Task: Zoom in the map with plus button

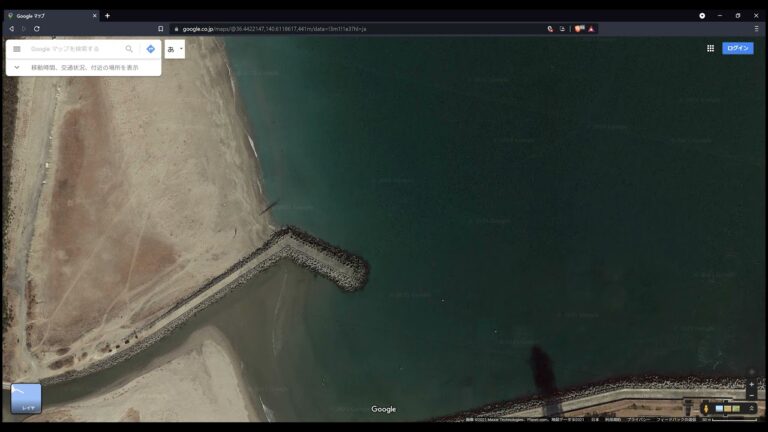Action: pyautogui.click(x=752, y=384)
